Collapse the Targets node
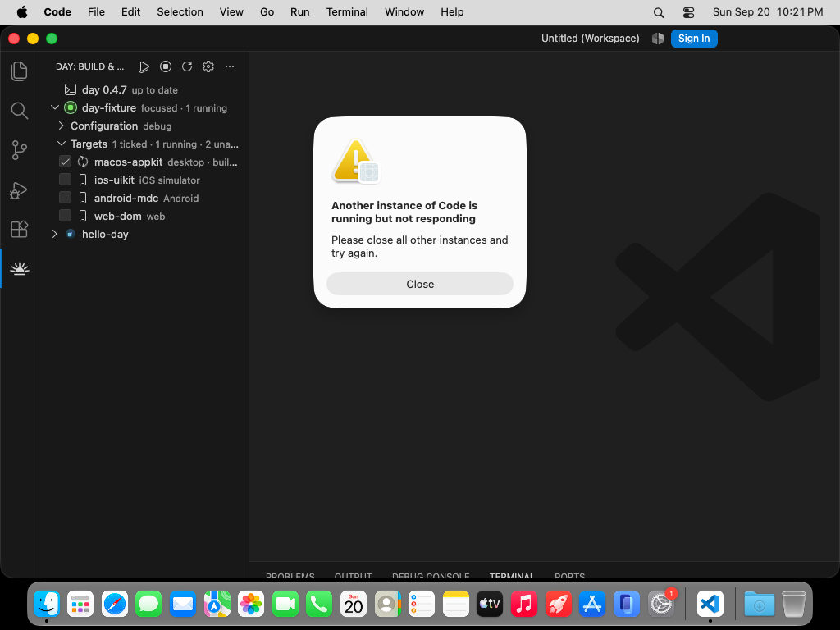 pyautogui.click(x=61, y=144)
